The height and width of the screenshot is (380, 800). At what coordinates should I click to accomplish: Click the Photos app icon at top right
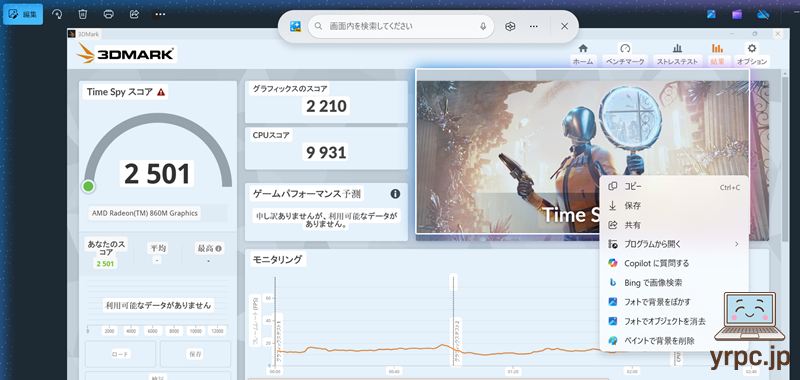point(711,14)
